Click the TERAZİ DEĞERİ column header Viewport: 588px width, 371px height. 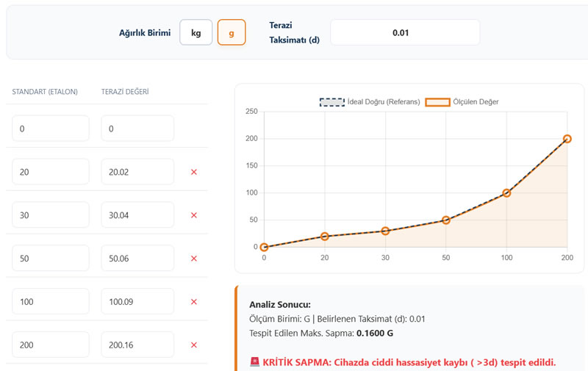(125, 92)
